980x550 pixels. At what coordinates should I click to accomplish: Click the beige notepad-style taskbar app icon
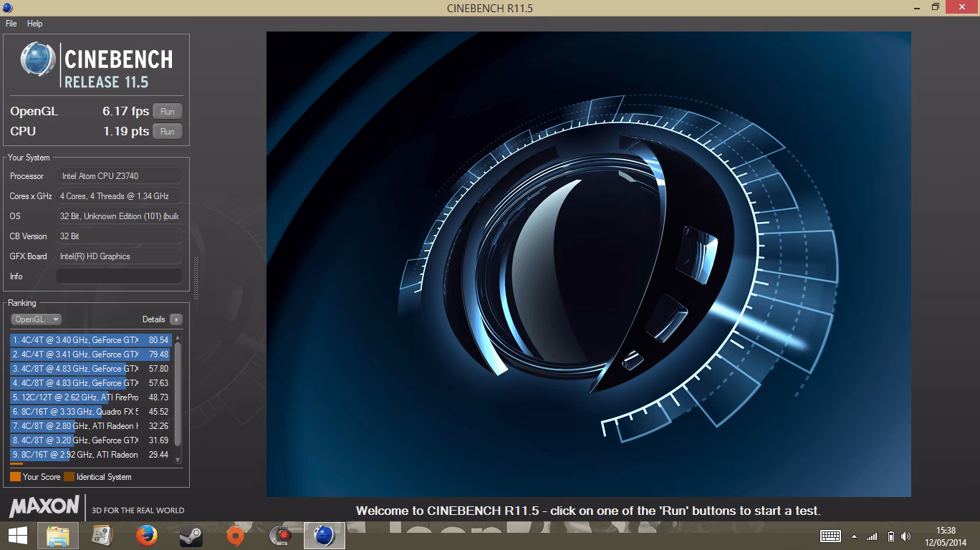coord(102,535)
